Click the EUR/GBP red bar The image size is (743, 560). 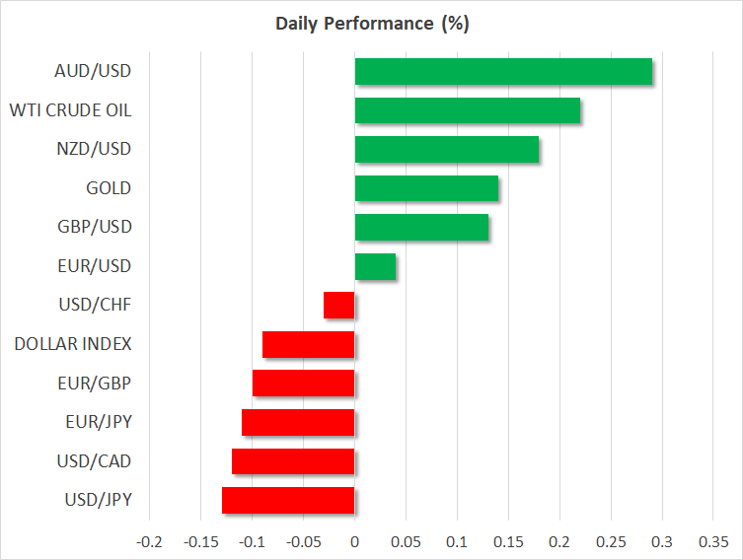point(303,384)
